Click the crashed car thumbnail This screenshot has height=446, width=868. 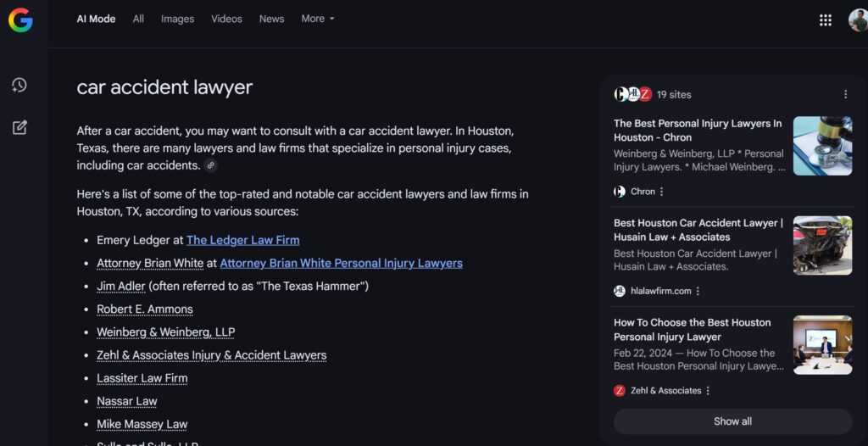pyautogui.click(x=822, y=245)
